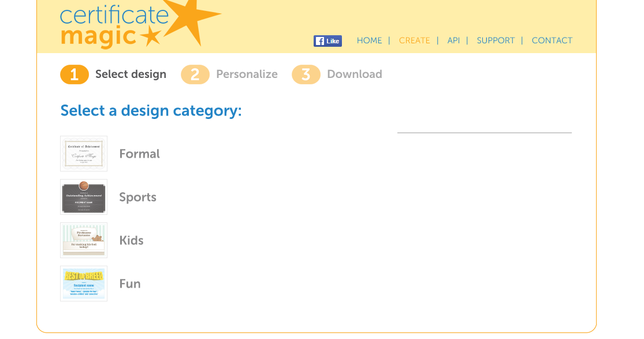
Task: Open the Fun certificate thumbnail
Action: point(84,284)
